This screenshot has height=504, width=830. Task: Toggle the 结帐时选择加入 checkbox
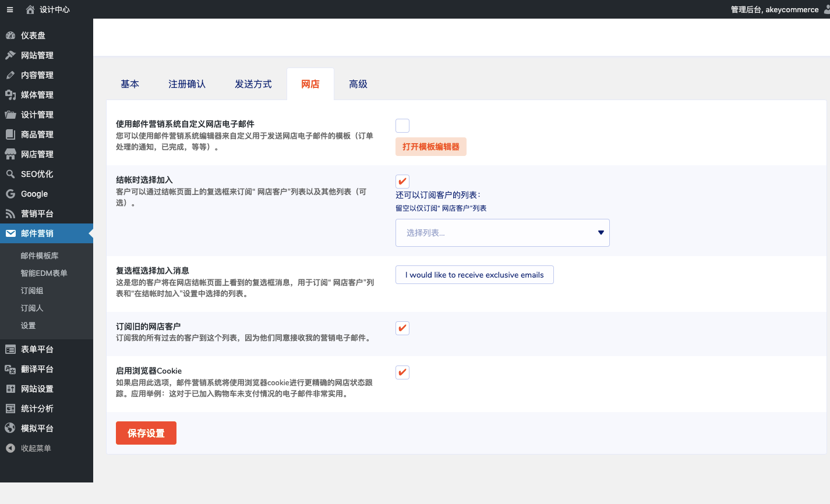tap(402, 182)
